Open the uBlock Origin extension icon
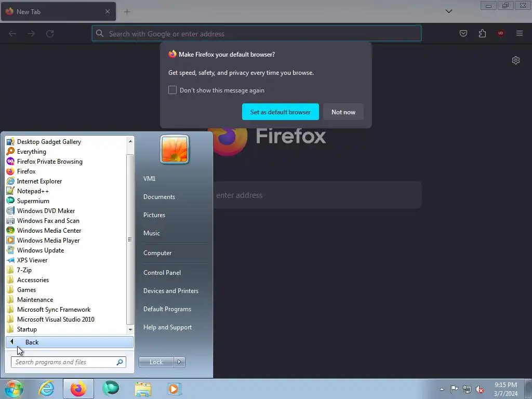Viewport: 532px width, 399px height. (x=501, y=33)
